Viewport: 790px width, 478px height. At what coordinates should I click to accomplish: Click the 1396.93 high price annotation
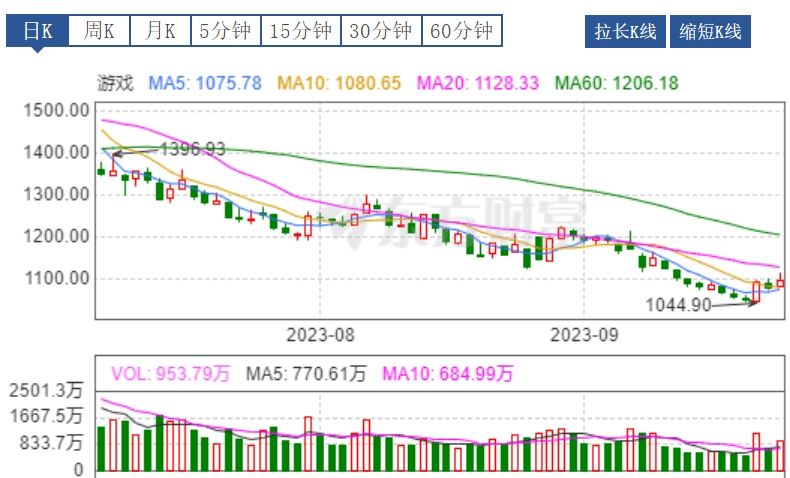(193, 149)
